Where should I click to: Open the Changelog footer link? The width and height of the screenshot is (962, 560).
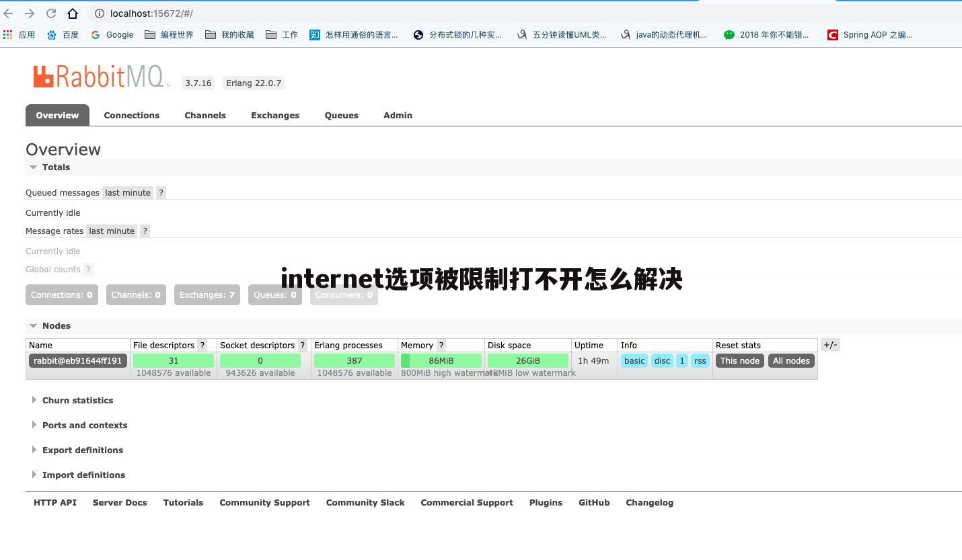(650, 503)
